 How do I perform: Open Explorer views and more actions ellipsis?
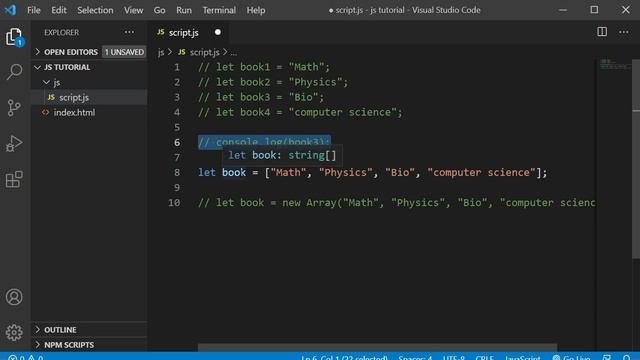pos(129,32)
